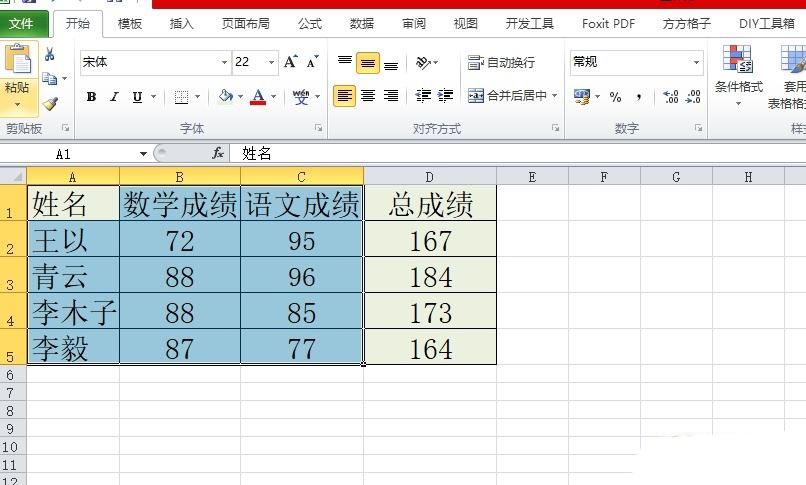Expand font color dropdown arrow
806x485 pixels.
(x=273, y=97)
